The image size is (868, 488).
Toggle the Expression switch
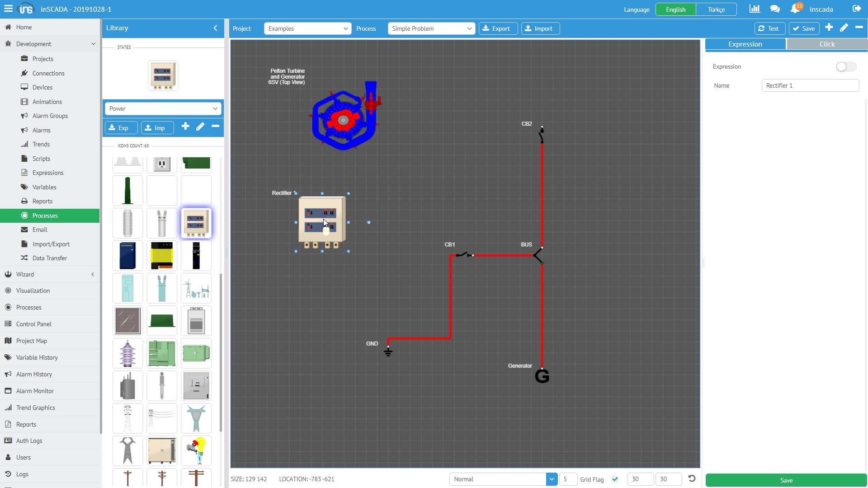[x=846, y=66]
